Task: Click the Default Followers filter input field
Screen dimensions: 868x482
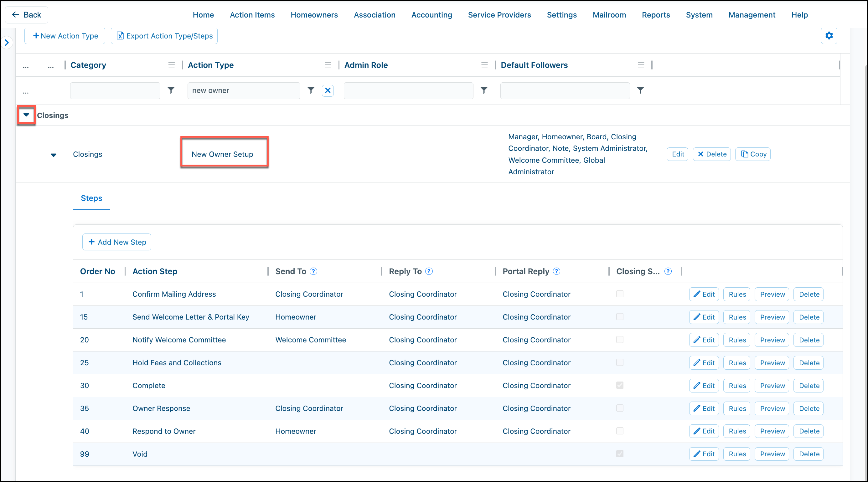Action: click(x=565, y=90)
